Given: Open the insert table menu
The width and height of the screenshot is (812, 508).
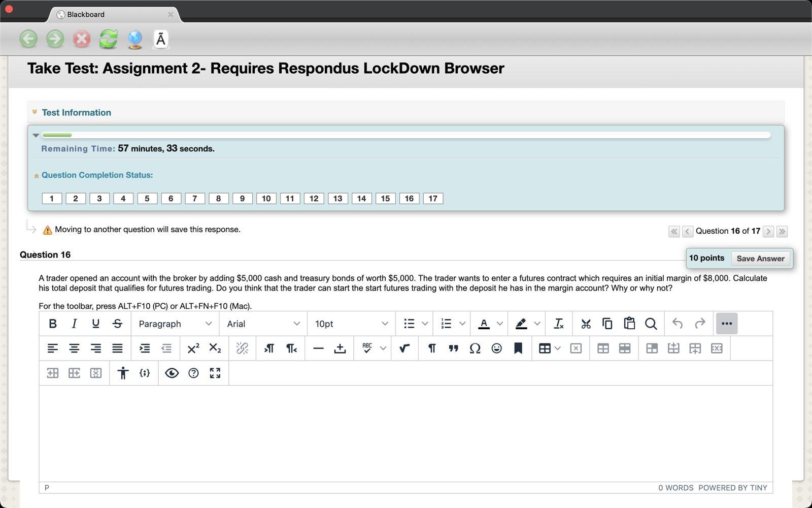Looking at the screenshot, I should pyautogui.click(x=550, y=348).
